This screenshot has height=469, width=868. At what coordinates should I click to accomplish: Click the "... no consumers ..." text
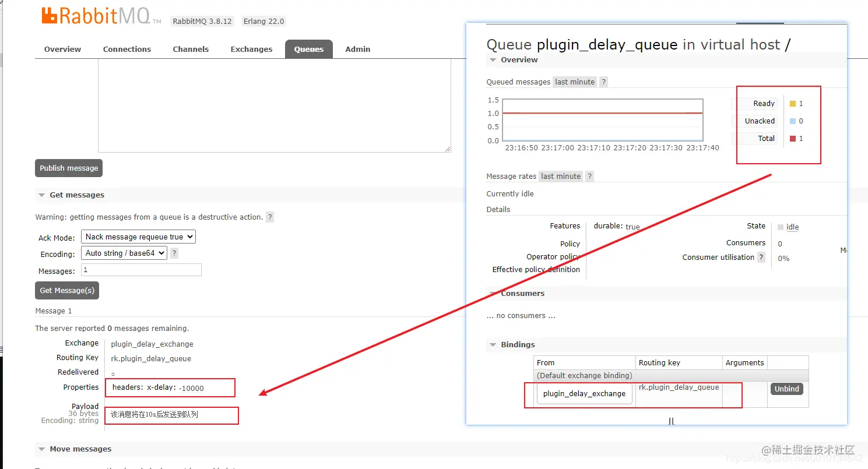[x=521, y=315]
